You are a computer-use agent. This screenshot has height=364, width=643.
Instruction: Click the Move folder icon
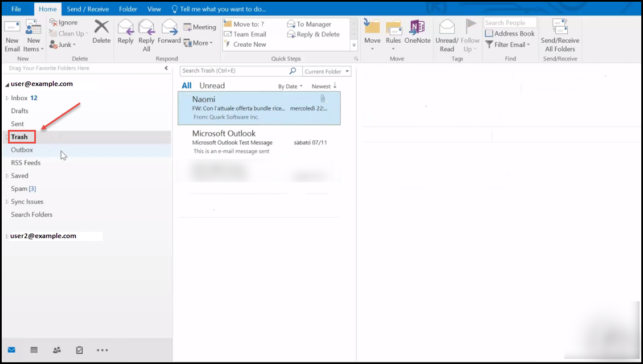point(372,27)
